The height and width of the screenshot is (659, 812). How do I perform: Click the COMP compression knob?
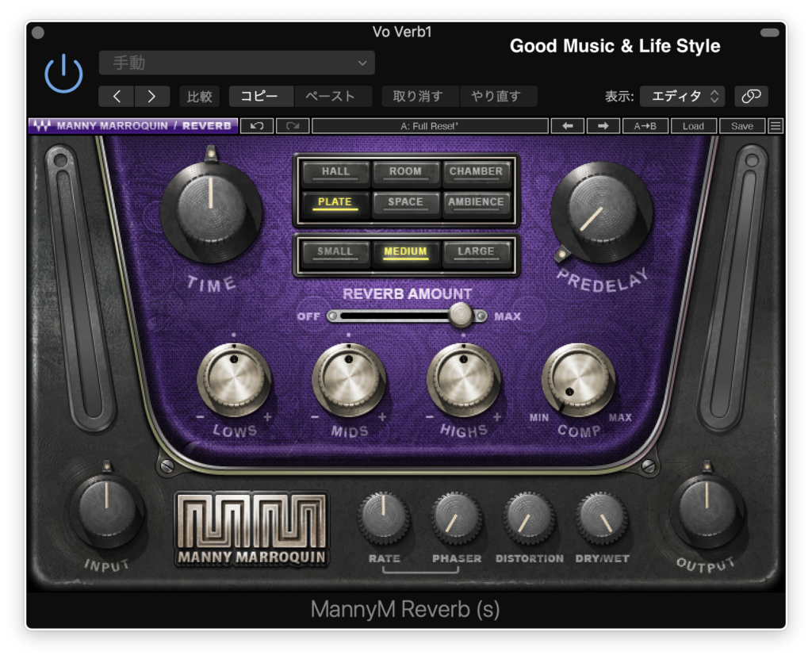[578, 381]
